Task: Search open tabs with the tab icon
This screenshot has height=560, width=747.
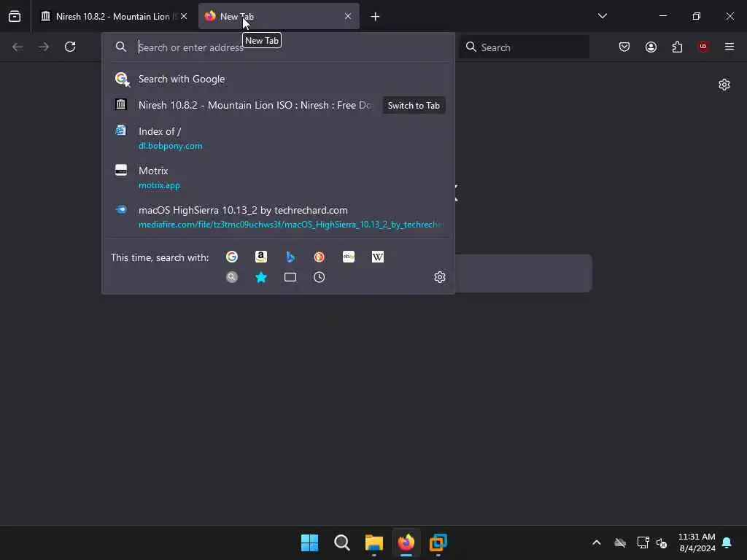Action: click(290, 277)
